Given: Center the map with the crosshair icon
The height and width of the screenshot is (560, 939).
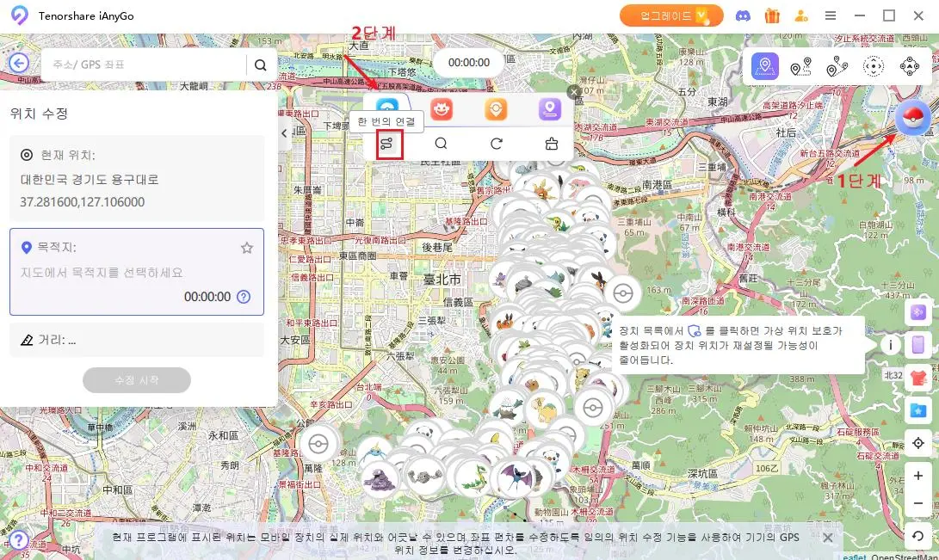Looking at the screenshot, I should (918, 443).
